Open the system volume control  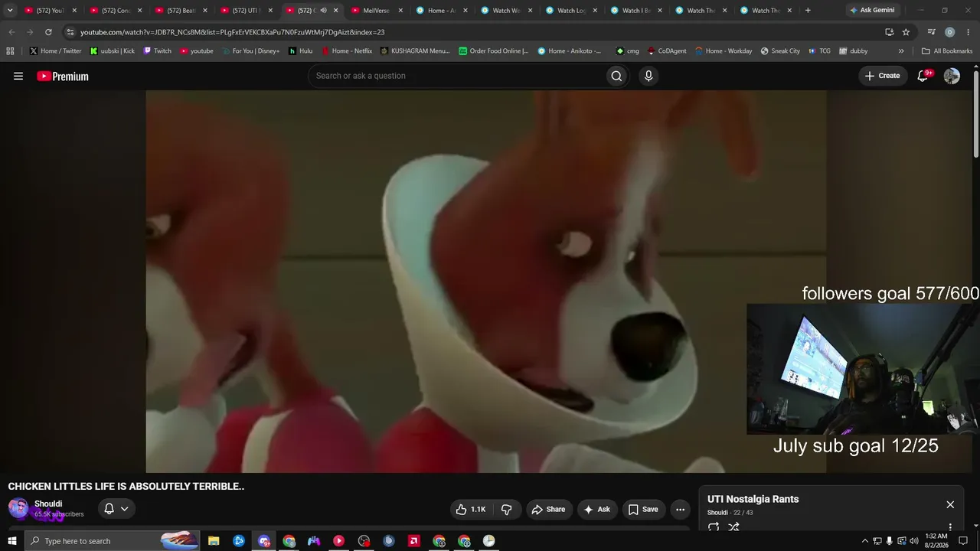(913, 541)
